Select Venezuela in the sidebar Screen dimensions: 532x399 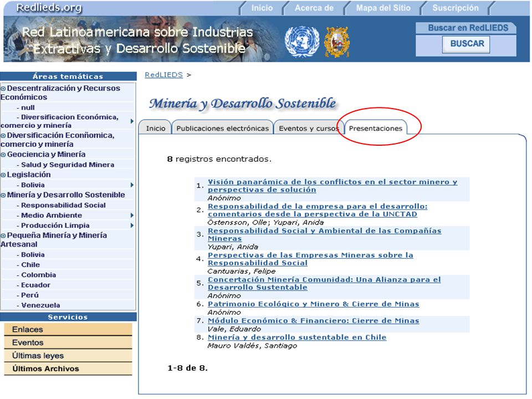coord(40,305)
